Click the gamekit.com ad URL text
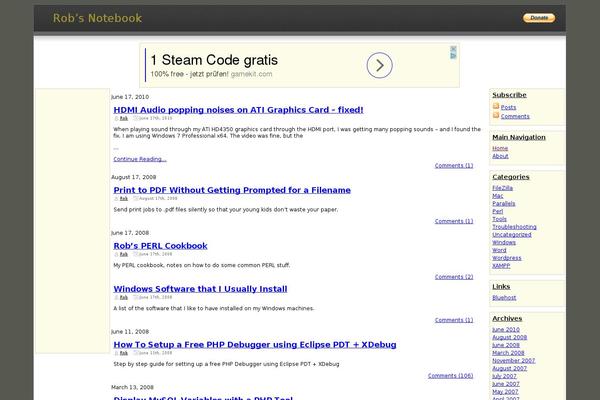 (x=251, y=74)
